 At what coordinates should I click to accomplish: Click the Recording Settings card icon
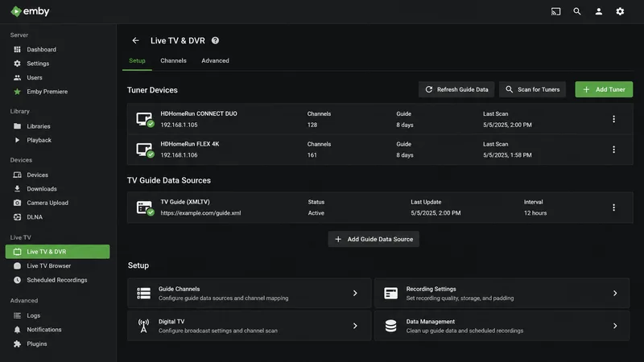tap(391, 294)
